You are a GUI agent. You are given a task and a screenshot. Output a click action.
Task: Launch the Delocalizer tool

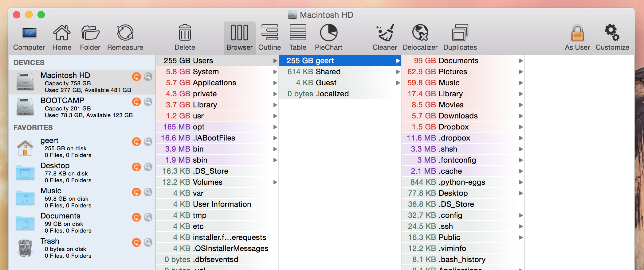420,37
